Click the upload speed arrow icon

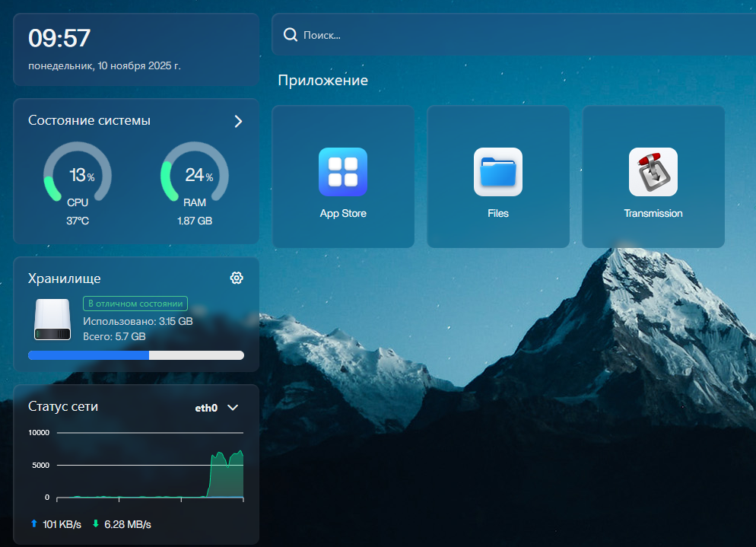click(33, 523)
